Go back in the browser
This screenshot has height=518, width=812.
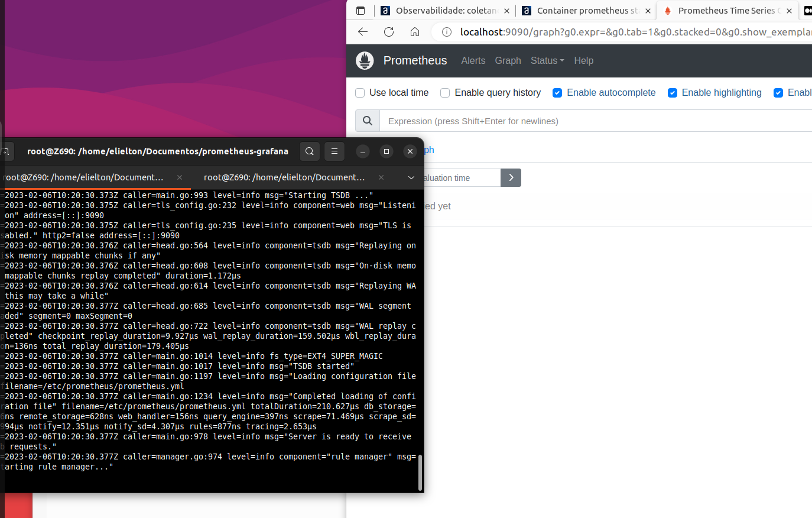(363, 32)
